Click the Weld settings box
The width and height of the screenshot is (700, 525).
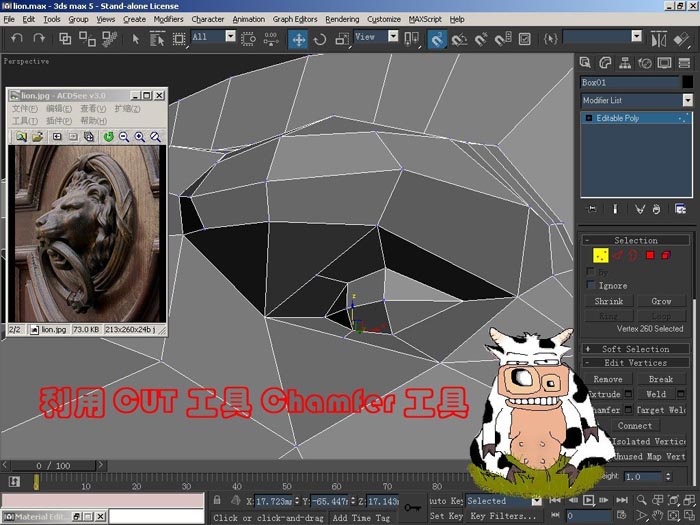(681, 394)
